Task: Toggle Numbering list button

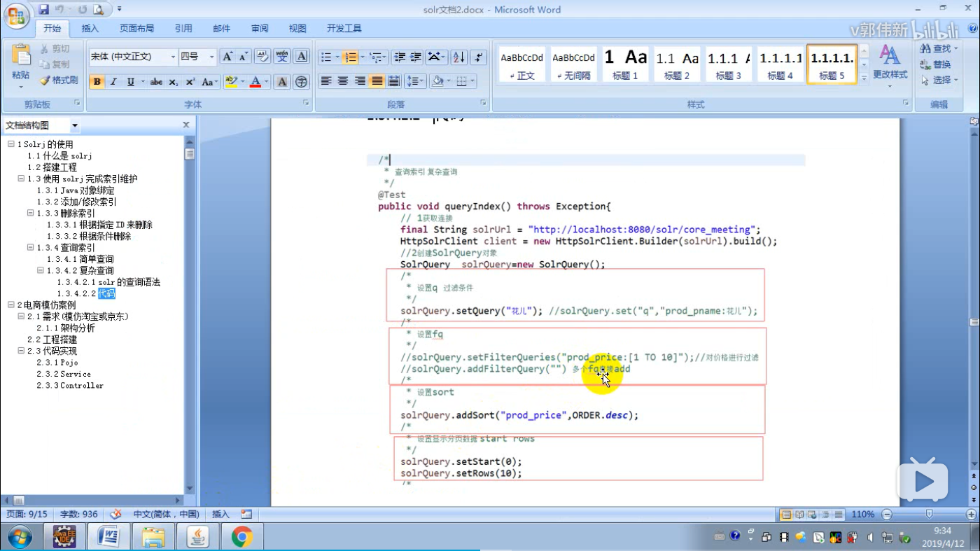Action: (351, 57)
